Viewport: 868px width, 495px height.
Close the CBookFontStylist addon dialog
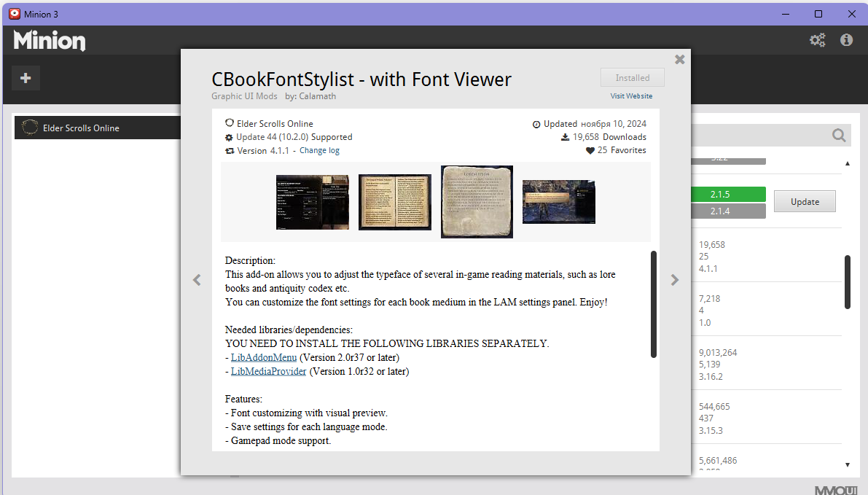point(680,59)
